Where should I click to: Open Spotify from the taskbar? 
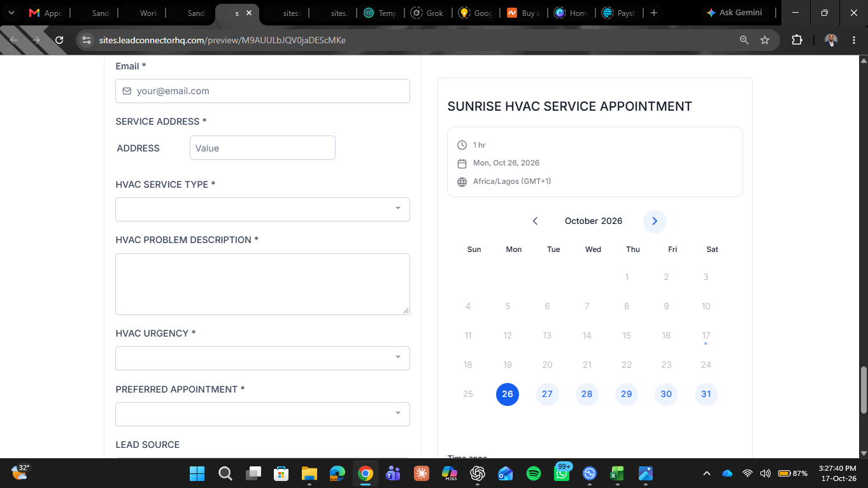pos(534,473)
